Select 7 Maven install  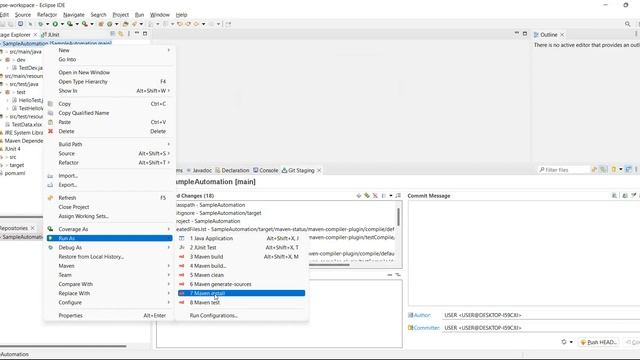tap(241, 293)
